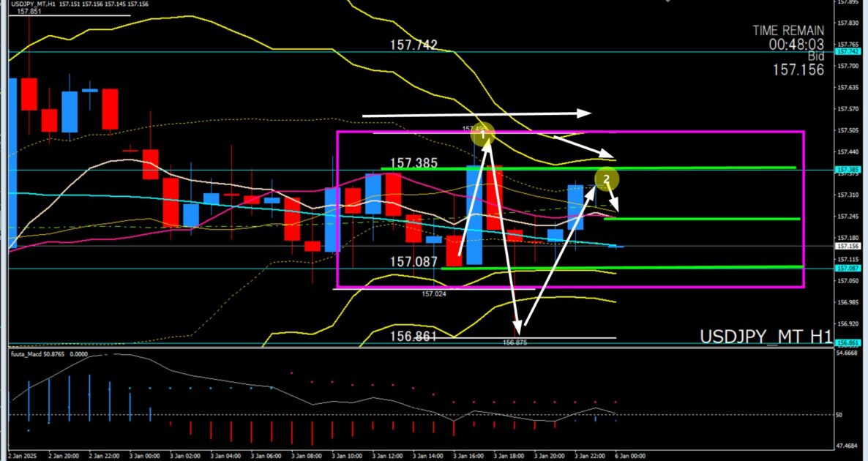The image size is (868, 461).
Task: Select the long horizontal white arrow
Action: [476, 114]
